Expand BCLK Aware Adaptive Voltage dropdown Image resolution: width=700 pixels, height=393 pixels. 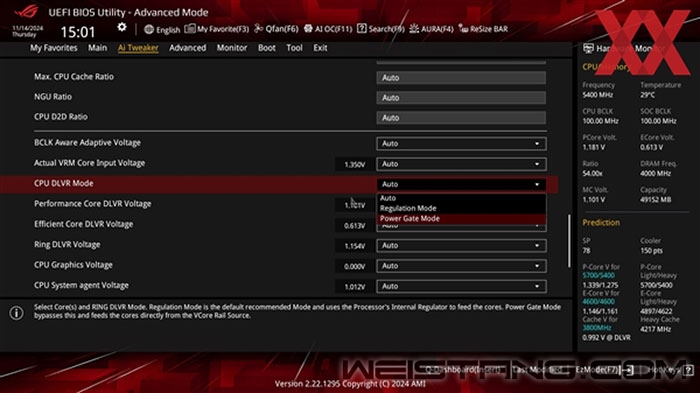(x=461, y=144)
